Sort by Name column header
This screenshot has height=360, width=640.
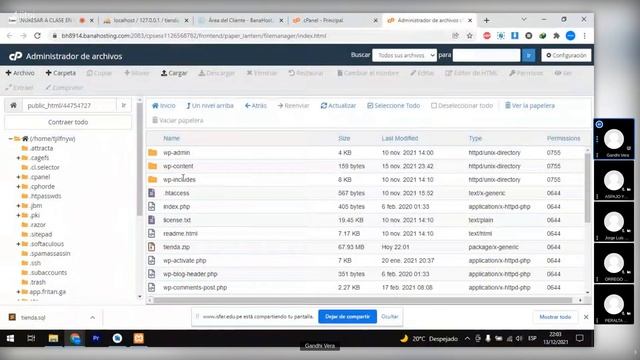pyautogui.click(x=171, y=138)
